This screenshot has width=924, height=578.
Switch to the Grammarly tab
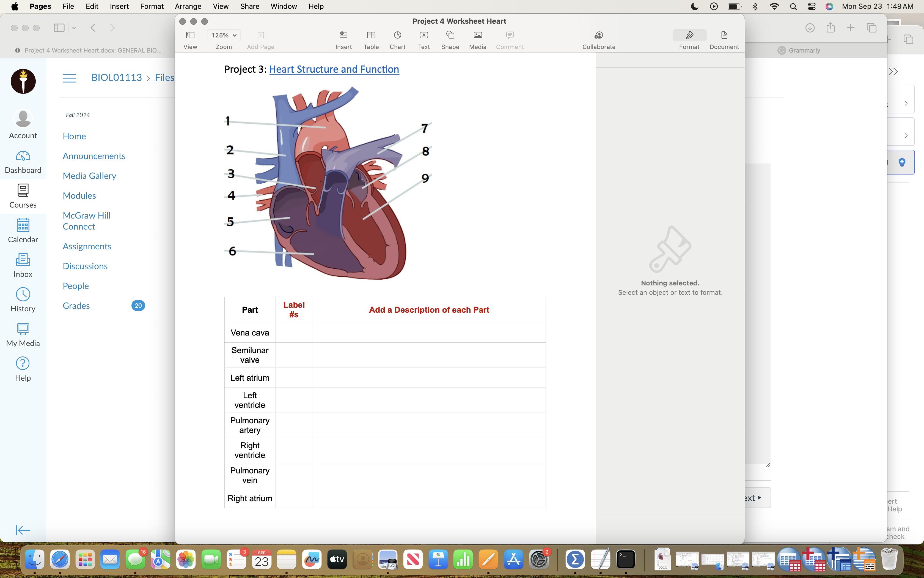click(799, 50)
